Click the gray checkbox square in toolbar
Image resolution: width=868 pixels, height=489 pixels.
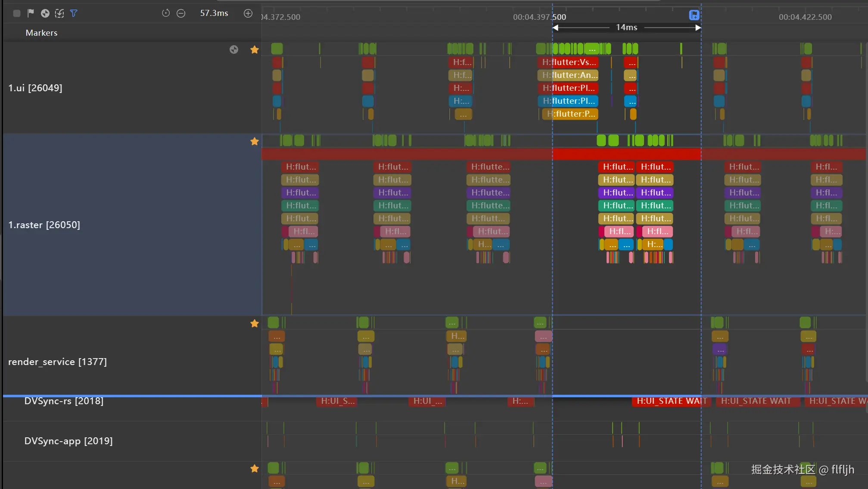point(17,13)
